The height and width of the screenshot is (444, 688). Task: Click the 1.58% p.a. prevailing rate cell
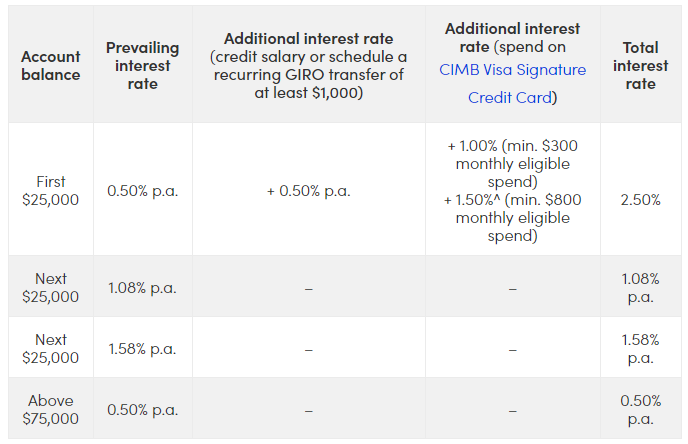click(143, 349)
